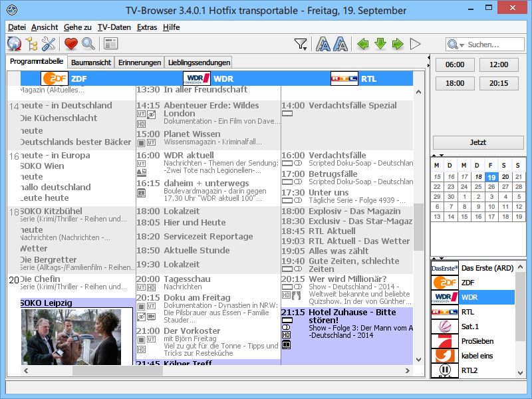Select calendar day 20
This screenshot has width=532, height=399.
[x=505, y=177]
